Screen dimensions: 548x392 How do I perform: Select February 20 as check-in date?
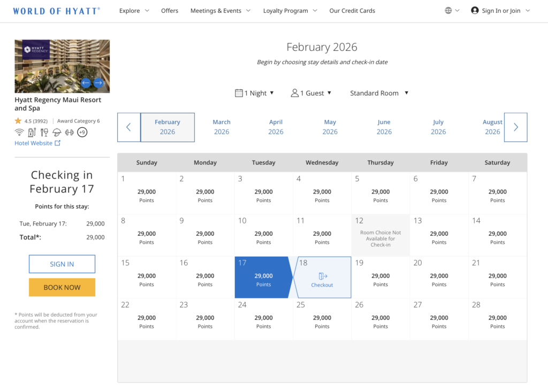(x=439, y=277)
